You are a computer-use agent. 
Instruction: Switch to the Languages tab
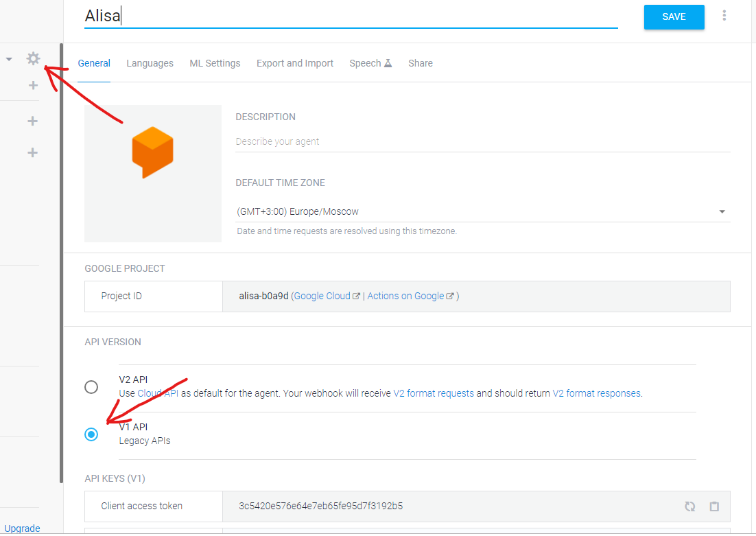tap(150, 63)
